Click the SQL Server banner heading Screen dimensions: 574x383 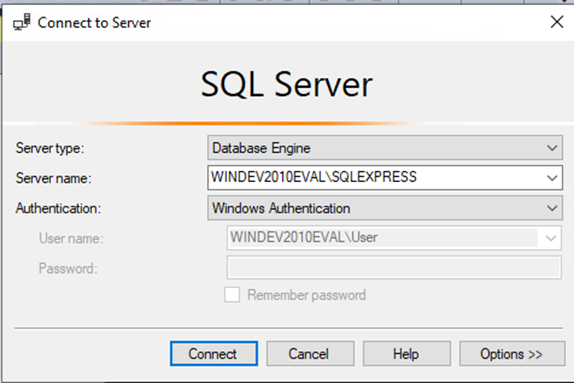pyautogui.click(x=287, y=85)
